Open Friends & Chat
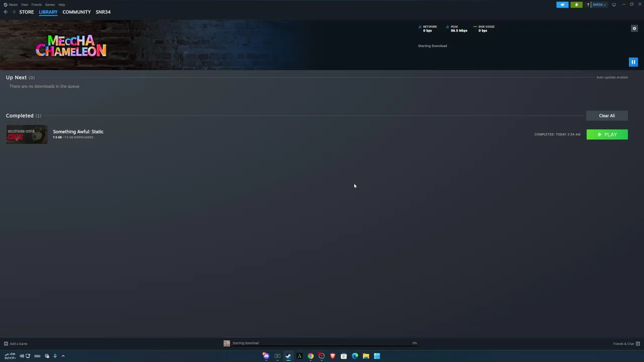This screenshot has height=362, width=644. (626, 344)
